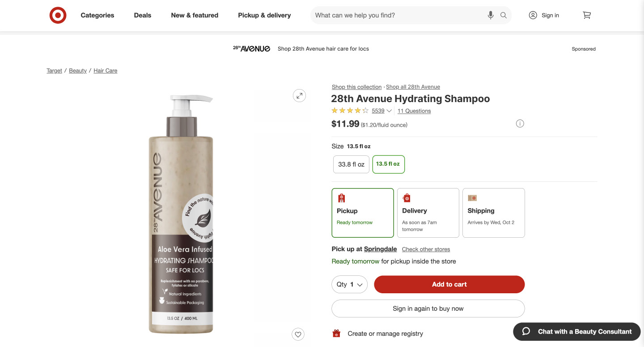Image resolution: width=644 pixels, height=347 pixels.
Task: Open the Categories menu
Action: click(97, 15)
